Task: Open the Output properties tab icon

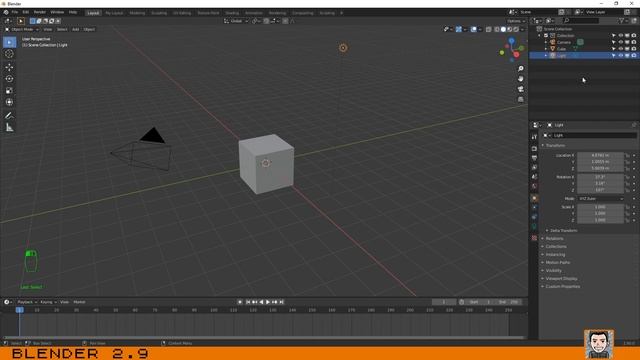Action: click(x=534, y=158)
